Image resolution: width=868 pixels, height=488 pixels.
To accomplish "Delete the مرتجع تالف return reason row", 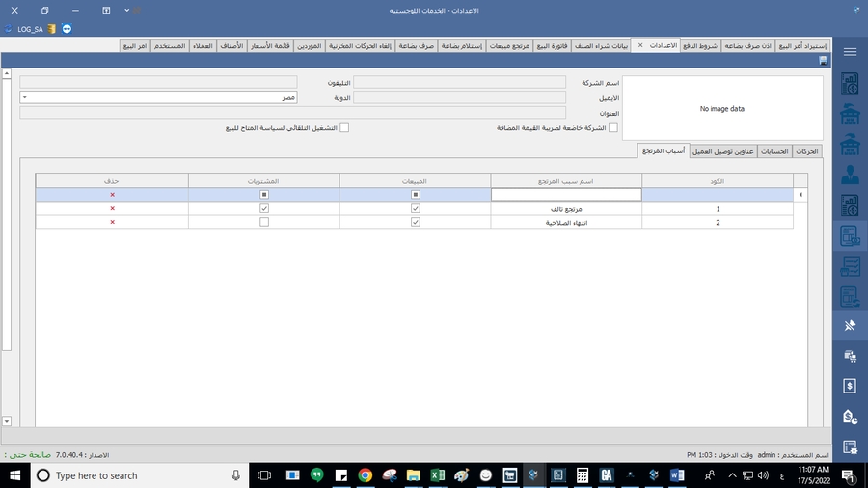I will click(x=112, y=208).
